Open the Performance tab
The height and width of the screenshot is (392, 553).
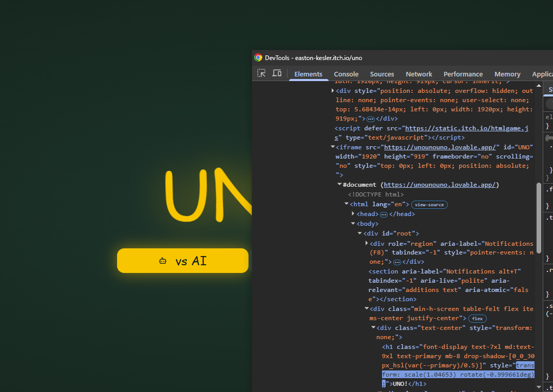[x=463, y=74]
